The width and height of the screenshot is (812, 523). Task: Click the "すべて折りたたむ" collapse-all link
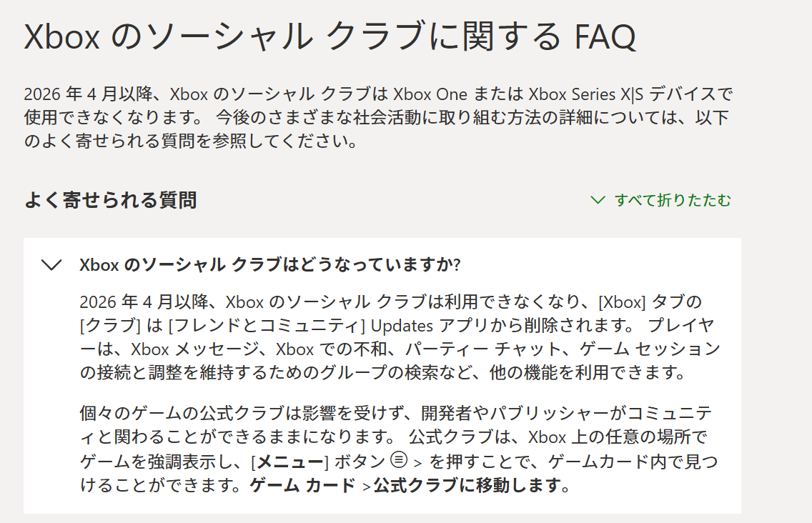click(673, 200)
